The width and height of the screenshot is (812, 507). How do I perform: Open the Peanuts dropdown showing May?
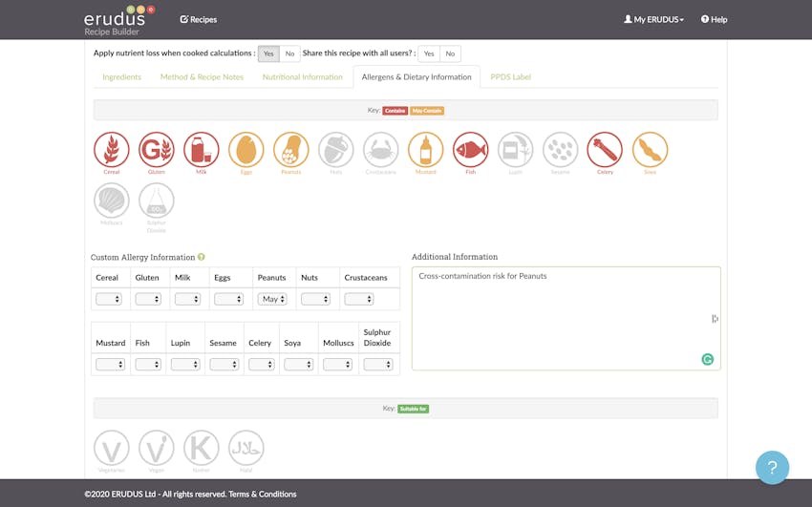[272, 299]
